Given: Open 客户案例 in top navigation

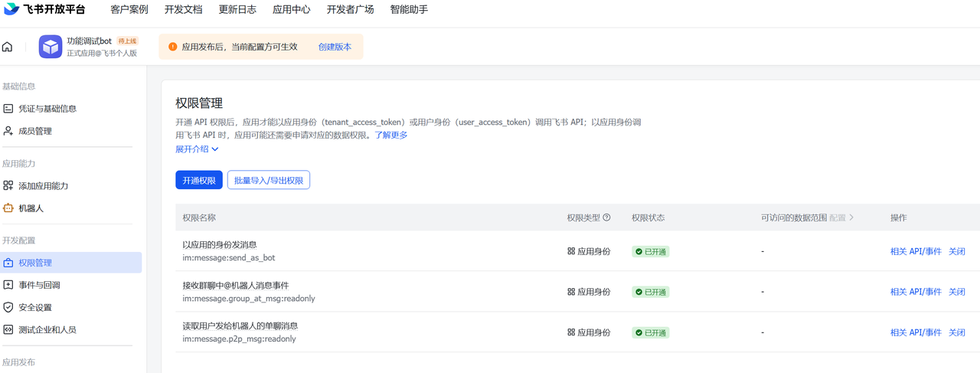Looking at the screenshot, I should tap(129, 10).
